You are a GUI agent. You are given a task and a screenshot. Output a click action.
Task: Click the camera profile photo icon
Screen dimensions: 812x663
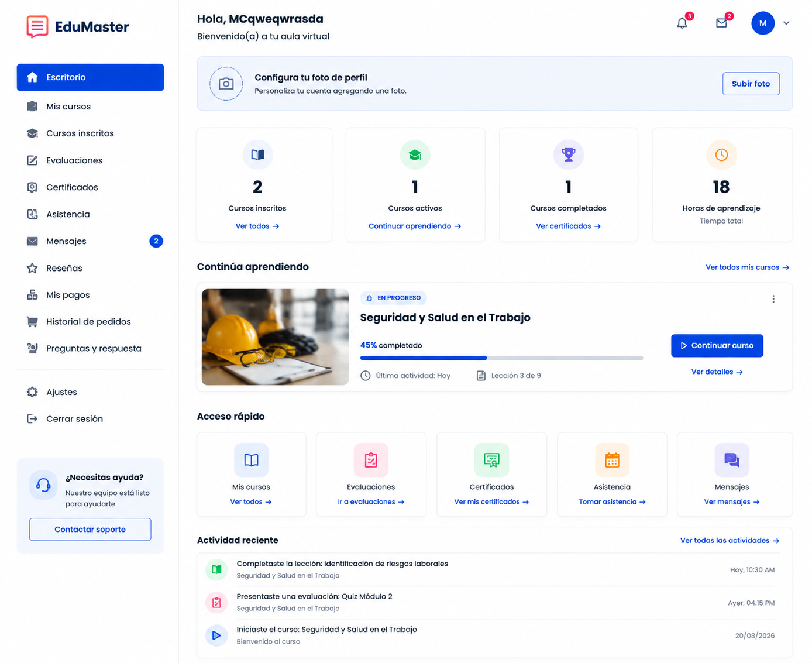click(x=226, y=84)
